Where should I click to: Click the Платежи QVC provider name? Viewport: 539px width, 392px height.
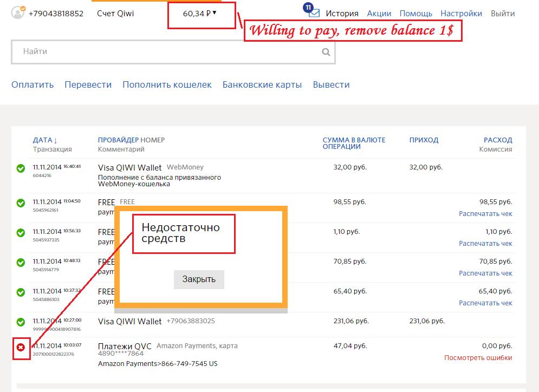click(x=125, y=347)
